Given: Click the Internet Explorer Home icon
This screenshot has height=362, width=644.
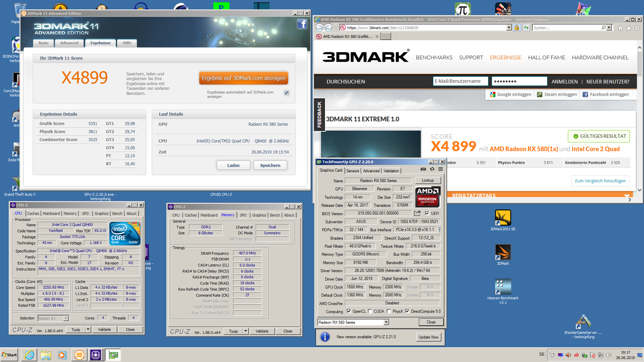Looking at the screenshot, I should point(621,28).
